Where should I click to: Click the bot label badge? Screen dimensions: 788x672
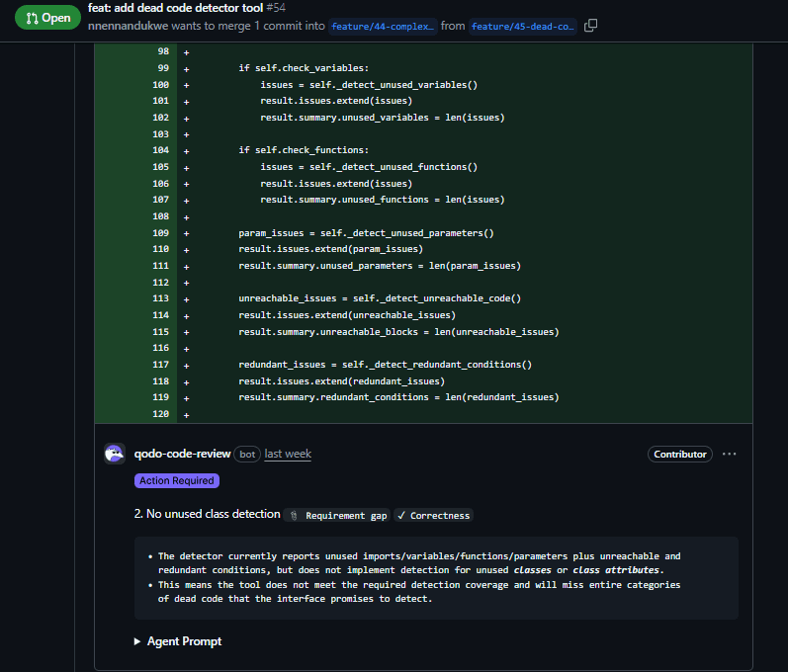[247, 454]
